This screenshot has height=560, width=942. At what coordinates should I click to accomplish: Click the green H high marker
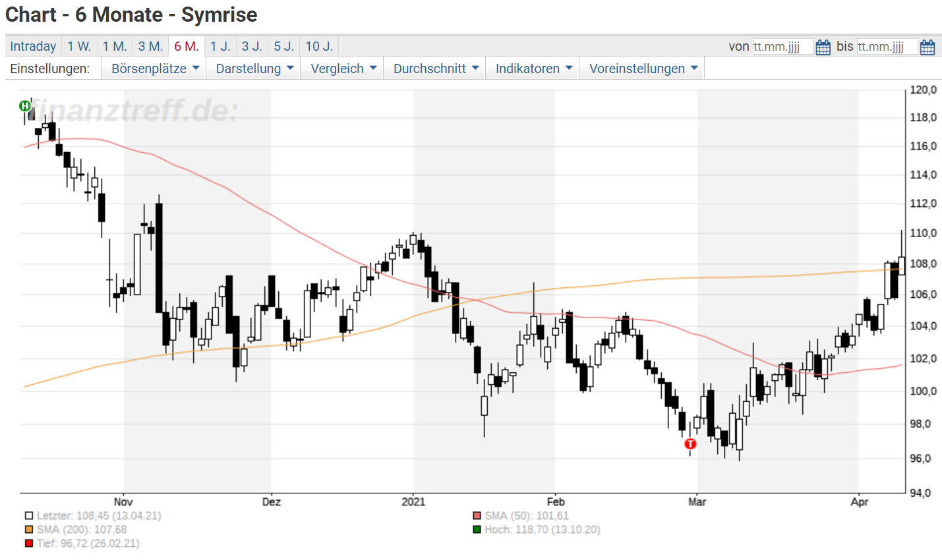coord(25,105)
